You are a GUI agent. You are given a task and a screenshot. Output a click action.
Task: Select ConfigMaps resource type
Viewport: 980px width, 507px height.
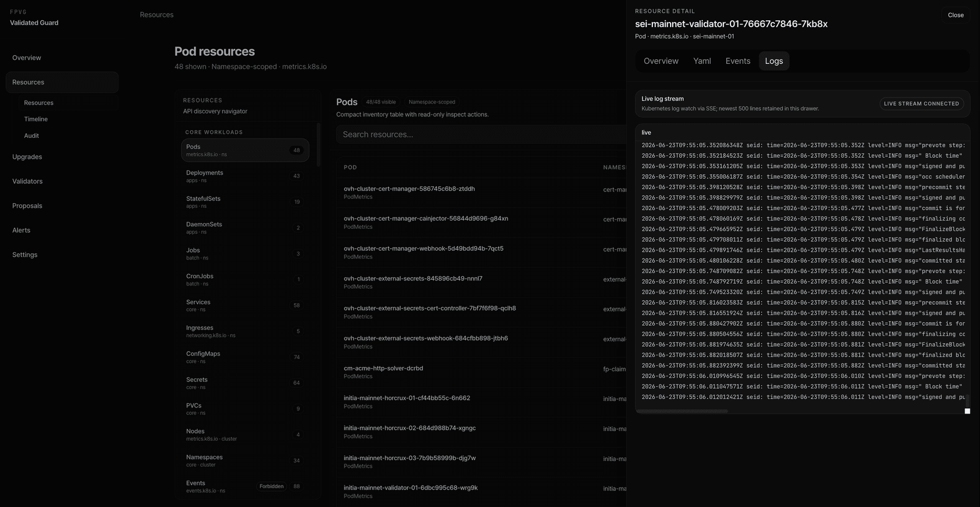tap(245, 357)
